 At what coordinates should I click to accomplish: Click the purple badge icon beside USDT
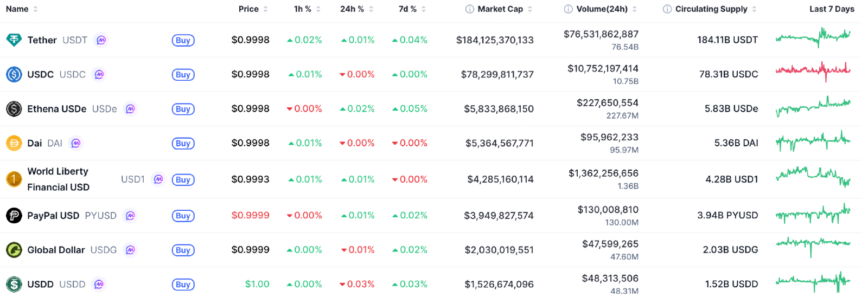point(101,40)
